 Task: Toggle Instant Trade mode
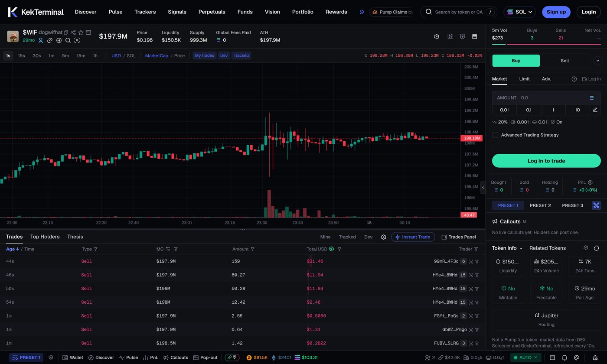click(x=413, y=237)
